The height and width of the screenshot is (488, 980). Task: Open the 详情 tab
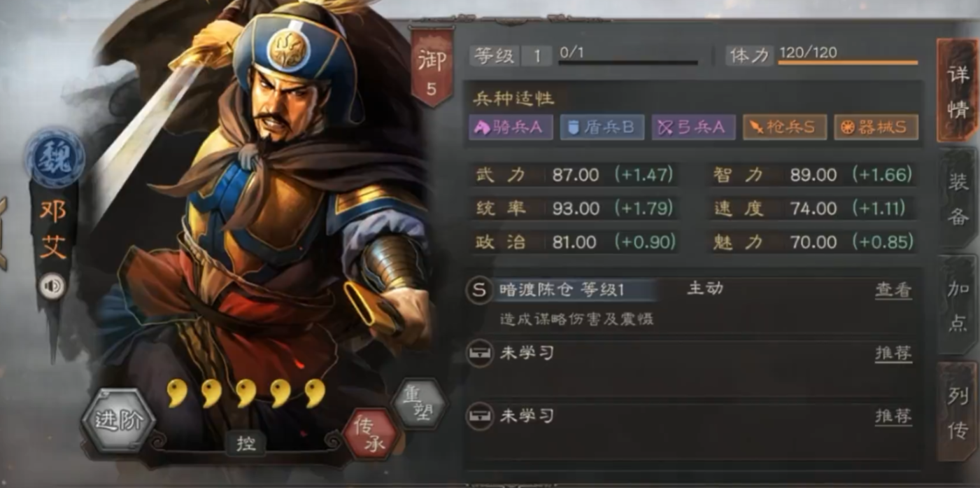tap(957, 90)
